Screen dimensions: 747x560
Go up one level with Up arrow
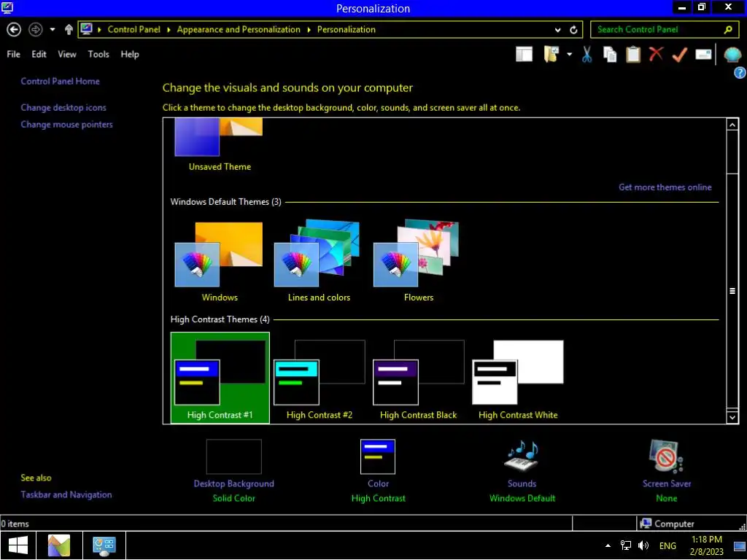(x=69, y=29)
